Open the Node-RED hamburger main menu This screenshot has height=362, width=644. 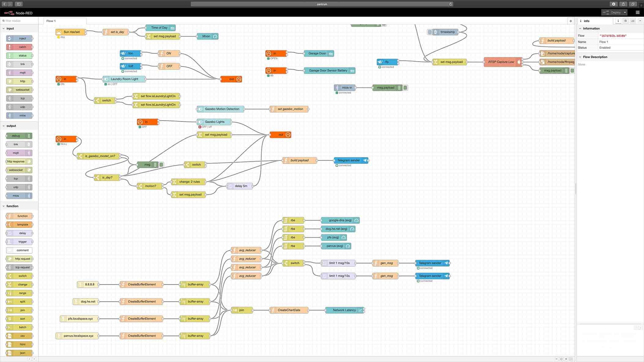pyautogui.click(x=637, y=13)
